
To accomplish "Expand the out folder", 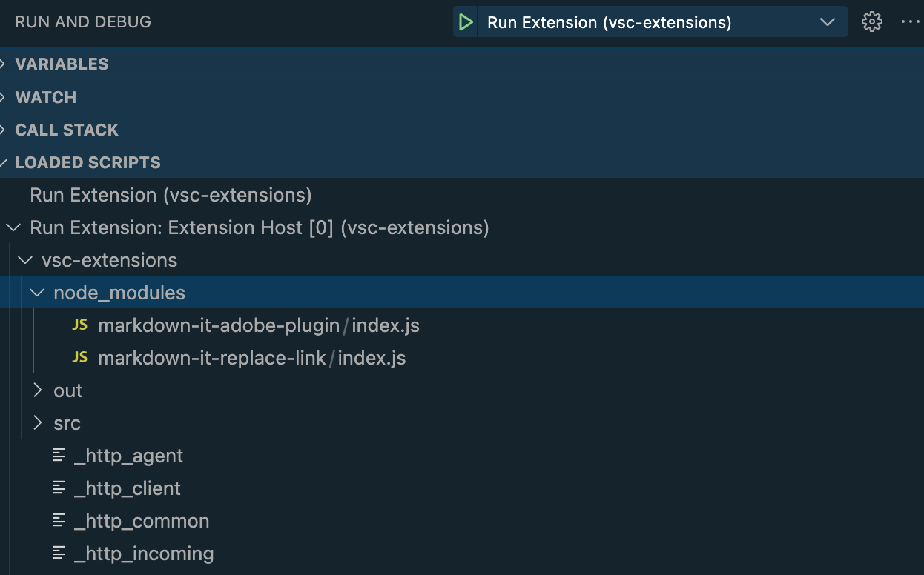I will 39,390.
